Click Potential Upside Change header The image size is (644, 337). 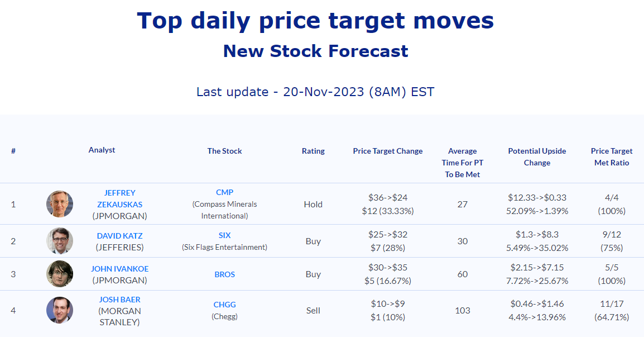point(537,157)
